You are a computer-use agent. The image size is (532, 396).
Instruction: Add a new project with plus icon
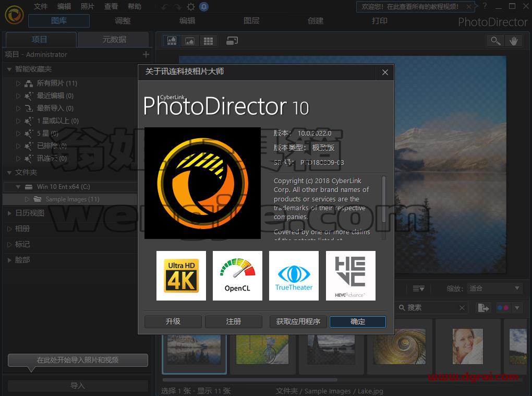(146, 54)
